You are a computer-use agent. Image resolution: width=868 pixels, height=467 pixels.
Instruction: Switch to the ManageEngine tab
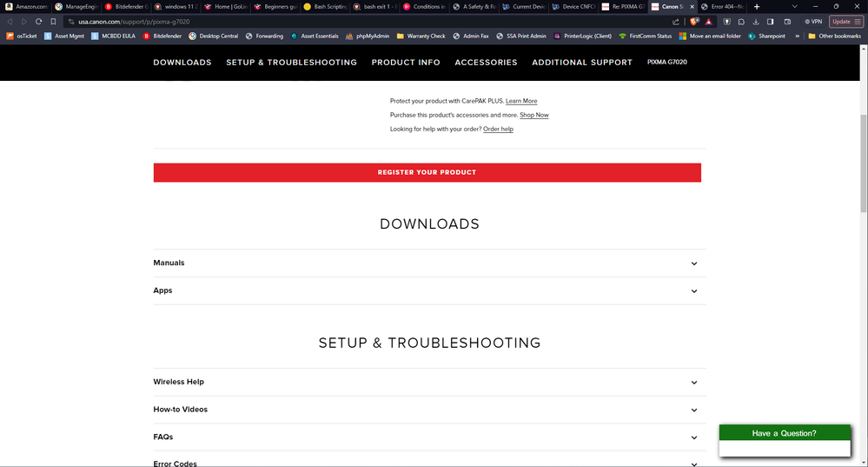(x=76, y=7)
